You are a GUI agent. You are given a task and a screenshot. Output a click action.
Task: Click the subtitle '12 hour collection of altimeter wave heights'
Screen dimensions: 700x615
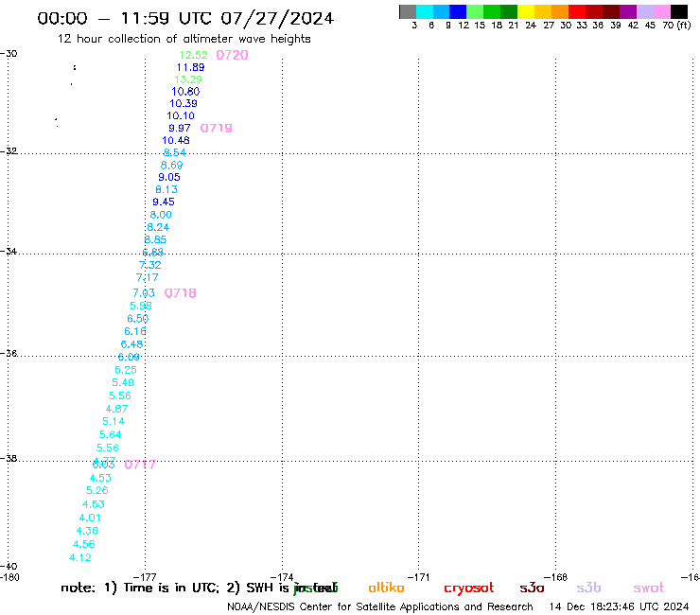click(x=184, y=40)
